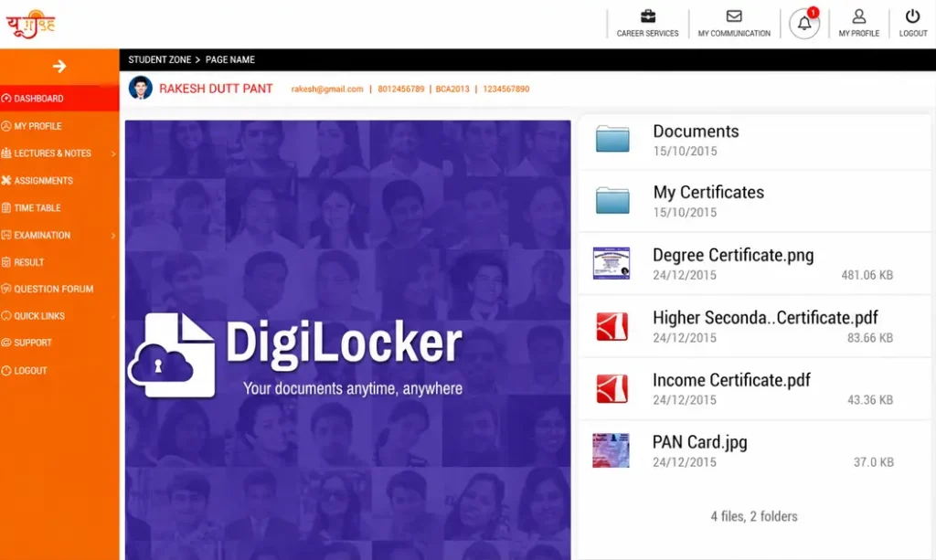Click PDF icon for Higher Secondary Certificate
The width and height of the screenshot is (936, 560).
(612, 326)
